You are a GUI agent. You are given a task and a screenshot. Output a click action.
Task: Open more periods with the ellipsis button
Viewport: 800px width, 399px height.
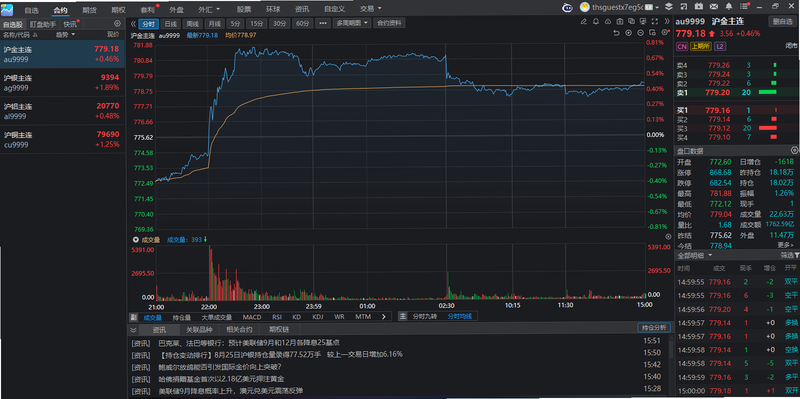pyautogui.click(x=322, y=23)
